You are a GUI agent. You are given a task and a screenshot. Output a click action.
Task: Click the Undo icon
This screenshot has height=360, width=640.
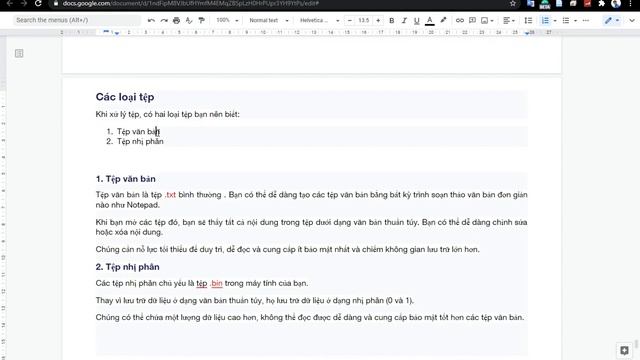click(x=151, y=20)
